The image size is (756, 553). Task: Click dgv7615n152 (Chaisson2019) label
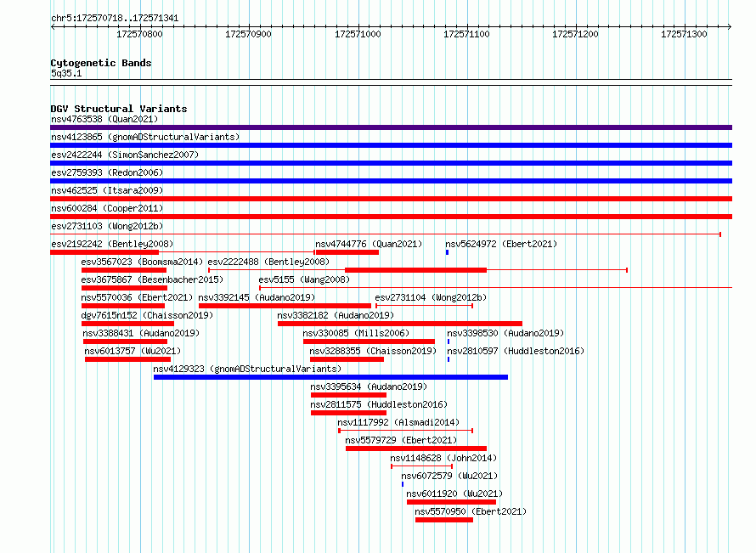pyautogui.click(x=147, y=315)
